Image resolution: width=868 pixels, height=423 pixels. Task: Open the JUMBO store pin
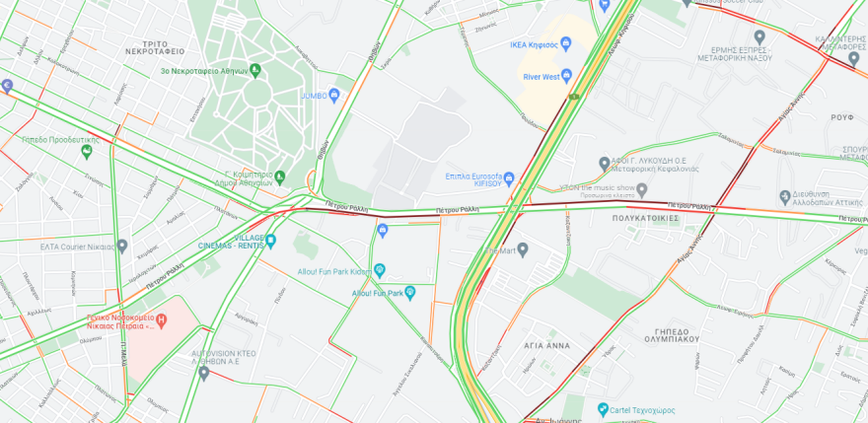(x=333, y=95)
